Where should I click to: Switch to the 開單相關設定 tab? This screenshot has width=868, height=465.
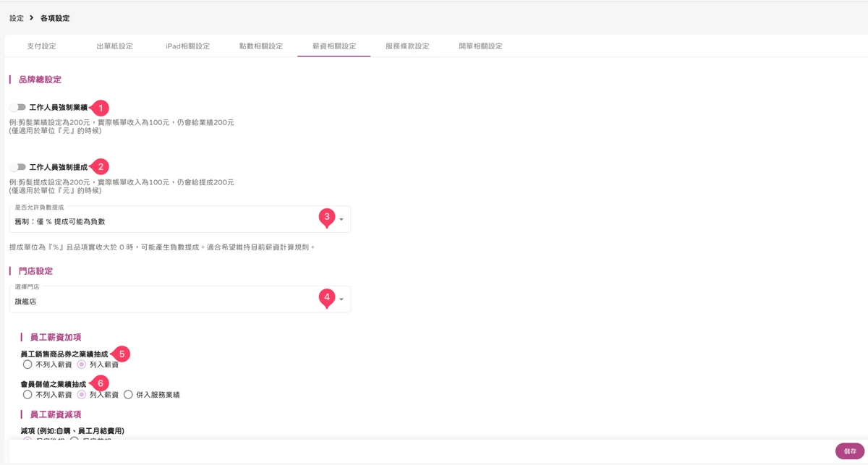[x=480, y=46]
